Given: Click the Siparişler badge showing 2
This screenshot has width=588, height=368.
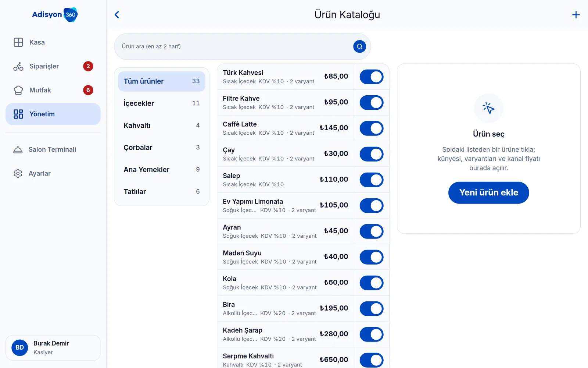Looking at the screenshot, I should 88,66.
